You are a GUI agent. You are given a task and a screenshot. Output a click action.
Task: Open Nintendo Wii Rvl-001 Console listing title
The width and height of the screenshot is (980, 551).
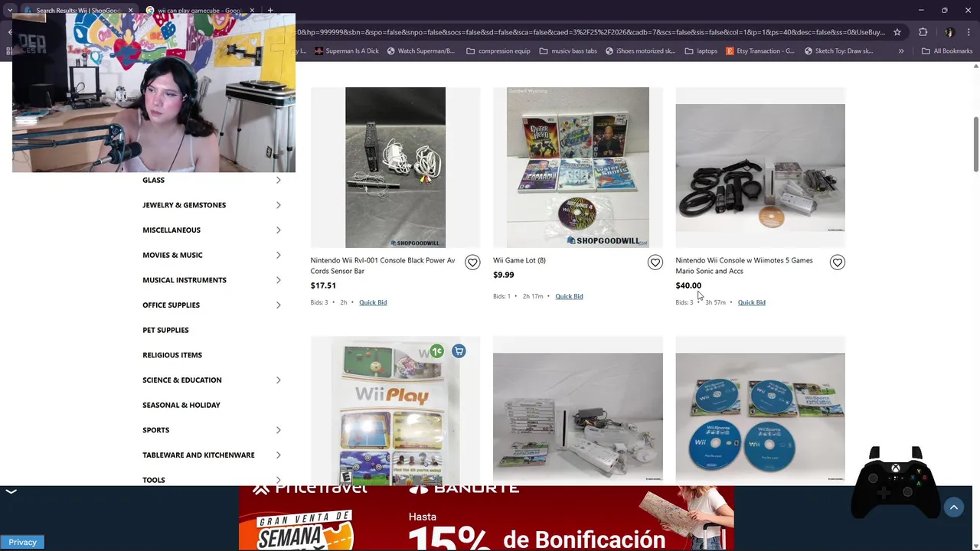383,266
